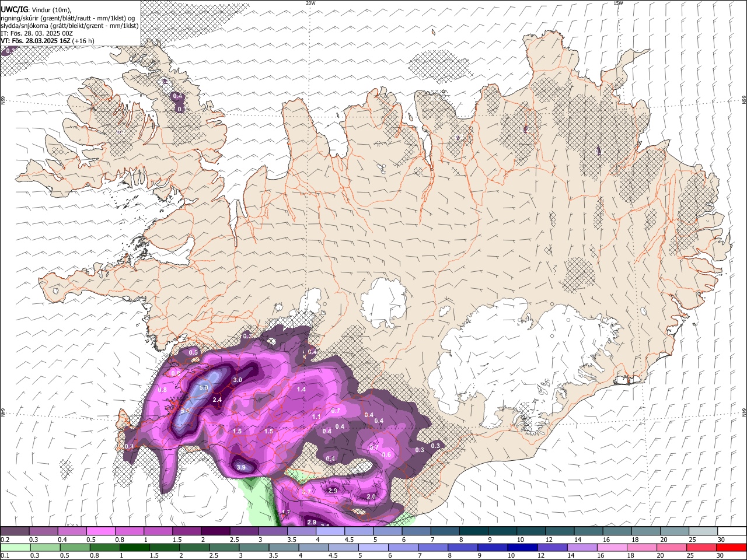Pick the pink swatch above lower-row 18

pos(641,548)
